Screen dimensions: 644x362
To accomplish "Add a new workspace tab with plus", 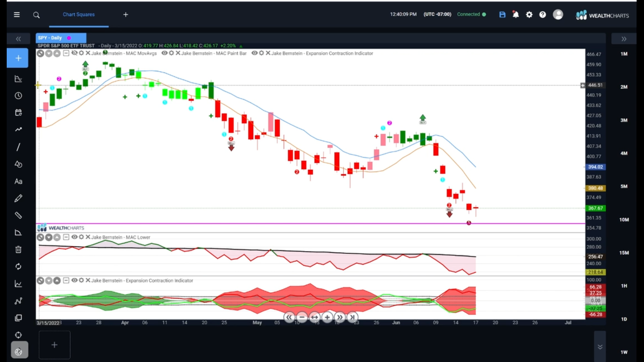I will tap(126, 15).
